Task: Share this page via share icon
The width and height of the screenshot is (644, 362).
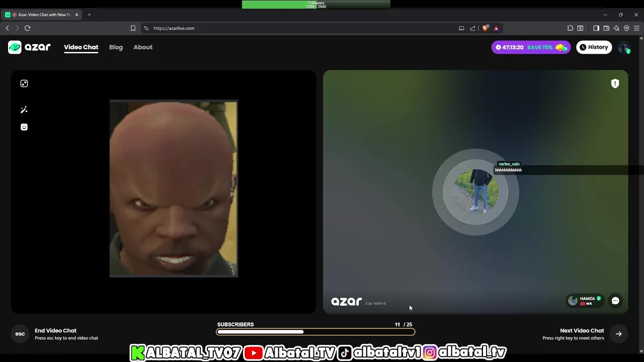Action: coord(473,28)
